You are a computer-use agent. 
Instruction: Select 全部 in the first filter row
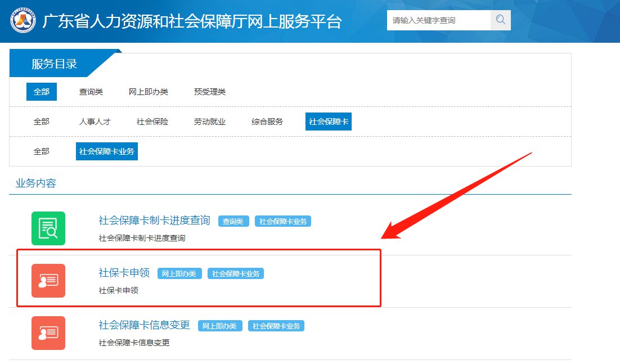pyautogui.click(x=42, y=92)
